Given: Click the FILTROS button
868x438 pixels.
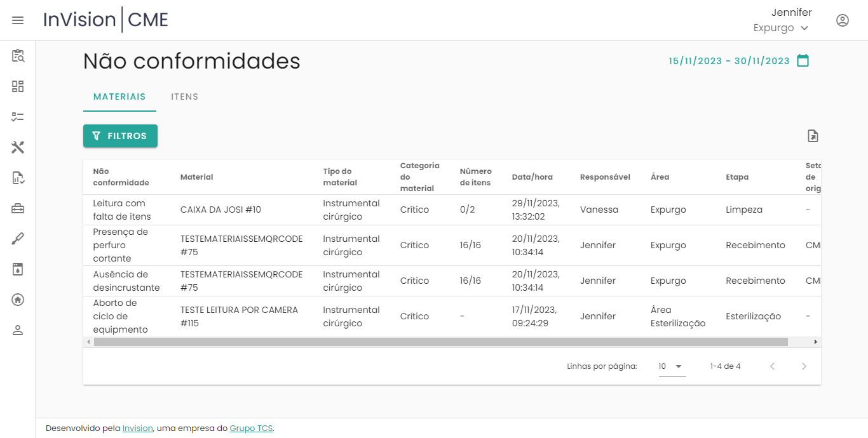Looking at the screenshot, I should [x=120, y=136].
